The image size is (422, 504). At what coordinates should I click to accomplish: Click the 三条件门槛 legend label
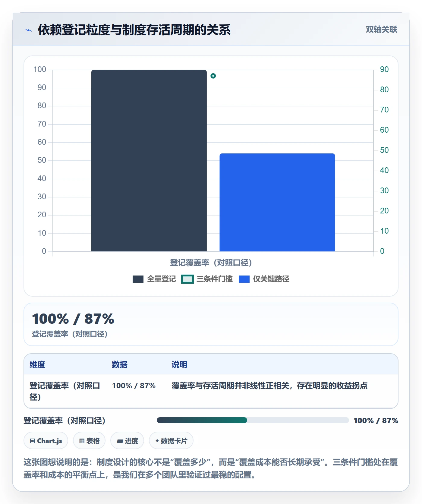click(x=215, y=279)
